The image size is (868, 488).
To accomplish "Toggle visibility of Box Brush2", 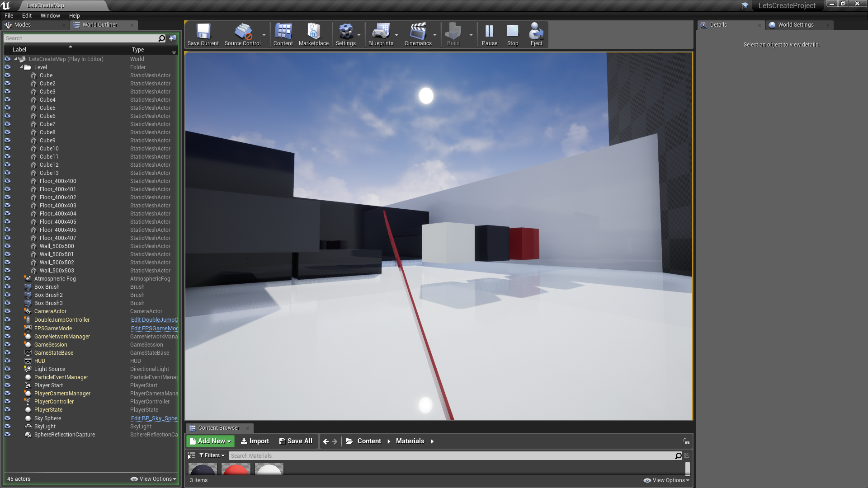I will point(7,295).
